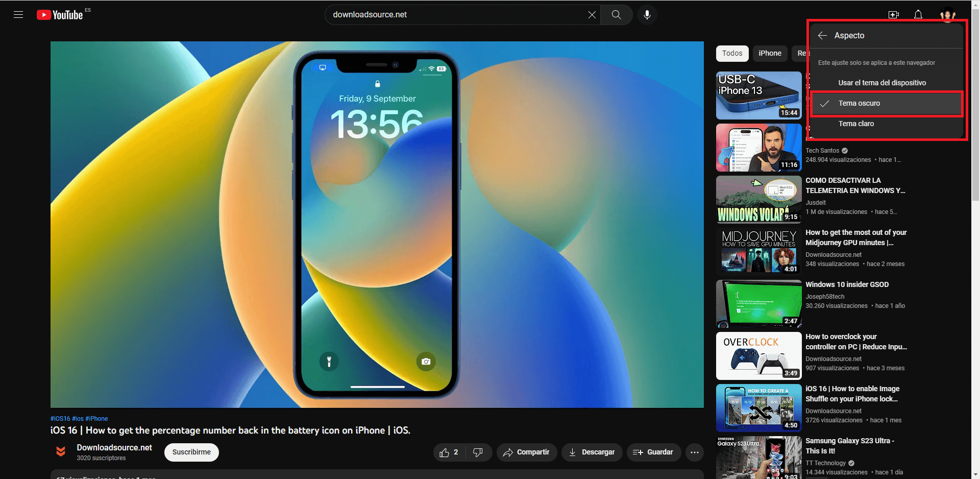Click the Descargar button
Screen dimensions: 980x479
pos(592,452)
